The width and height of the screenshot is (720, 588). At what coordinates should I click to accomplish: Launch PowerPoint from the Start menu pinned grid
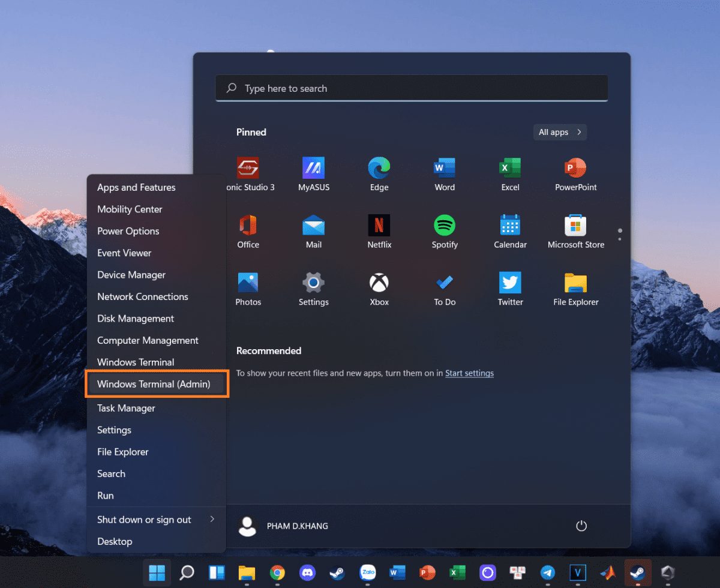coord(575,173)
